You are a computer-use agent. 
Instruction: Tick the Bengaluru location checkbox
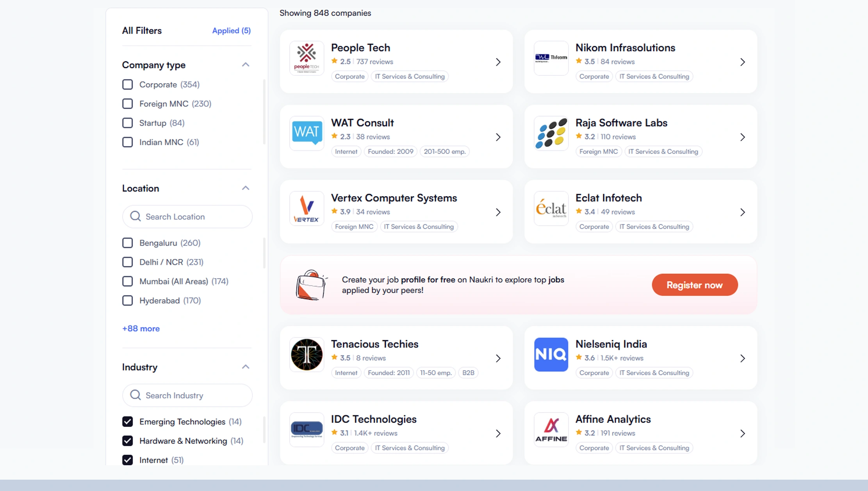pyautogui.click(x=127, y=243)
